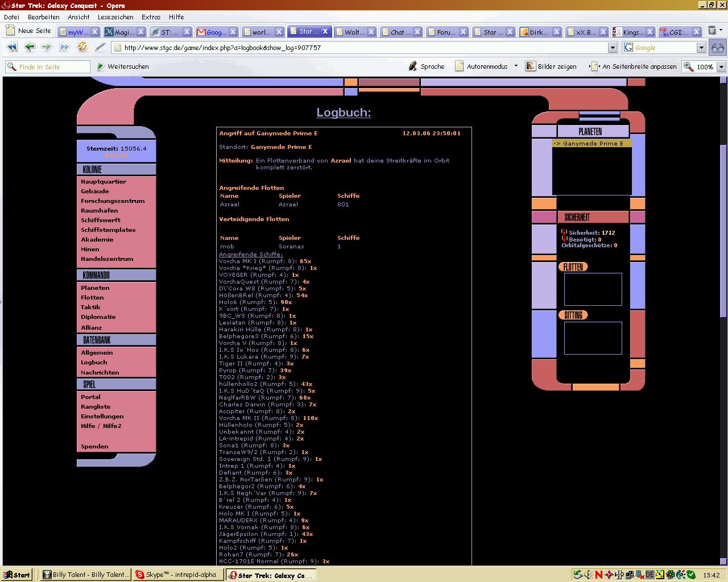Toggle Bilder zeigen image display
The width and height of the screenshot is (728, 582).
point(551,66)
